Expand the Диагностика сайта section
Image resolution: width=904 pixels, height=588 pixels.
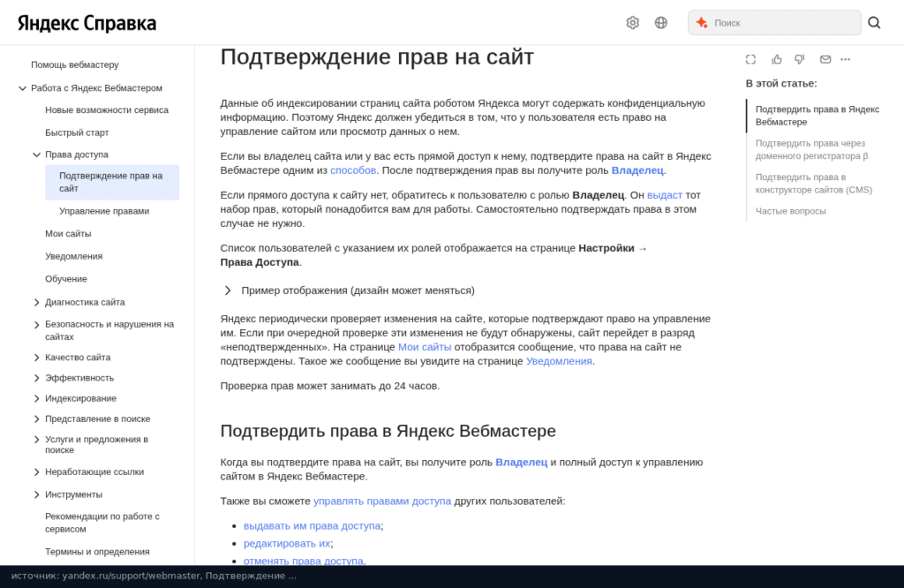click(x=36, y=302)
